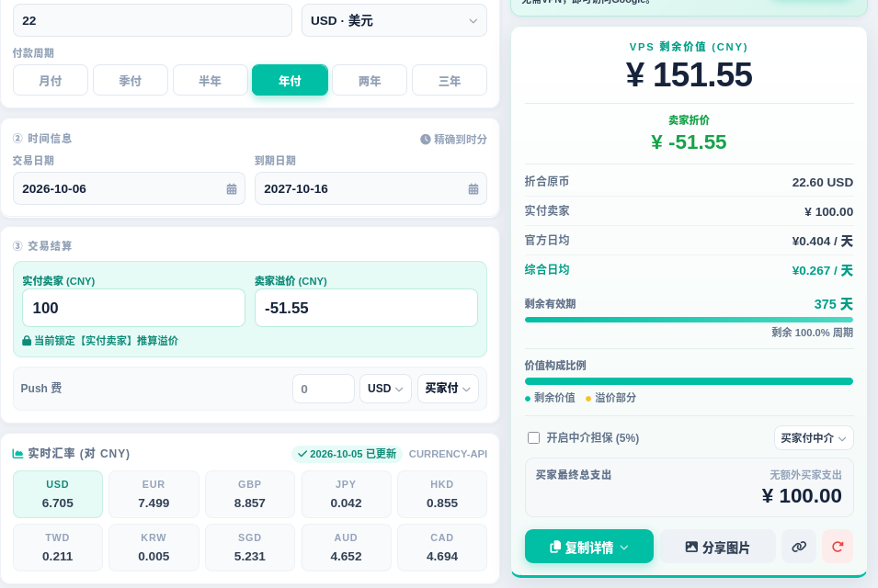This screenshot has height=588, width=878.
Task: Click the 交易日期 field showing 2026-10-06
Action: (129, 188)
